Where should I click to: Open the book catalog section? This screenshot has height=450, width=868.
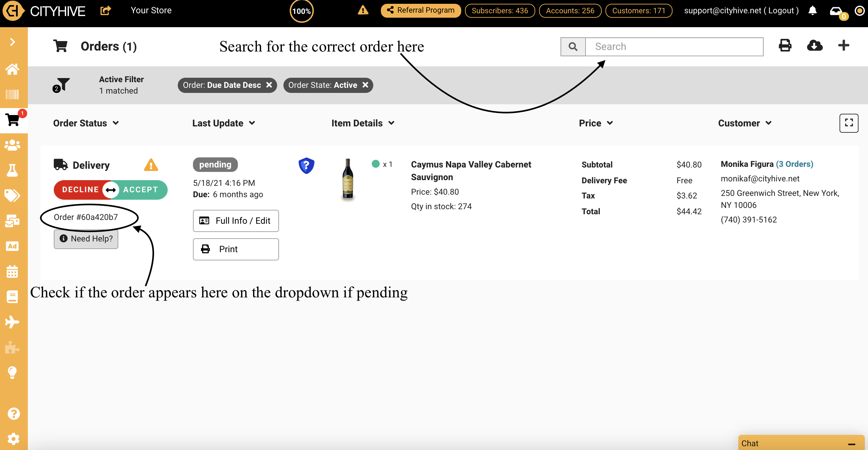pyautogui.click(x=12, y=297)
